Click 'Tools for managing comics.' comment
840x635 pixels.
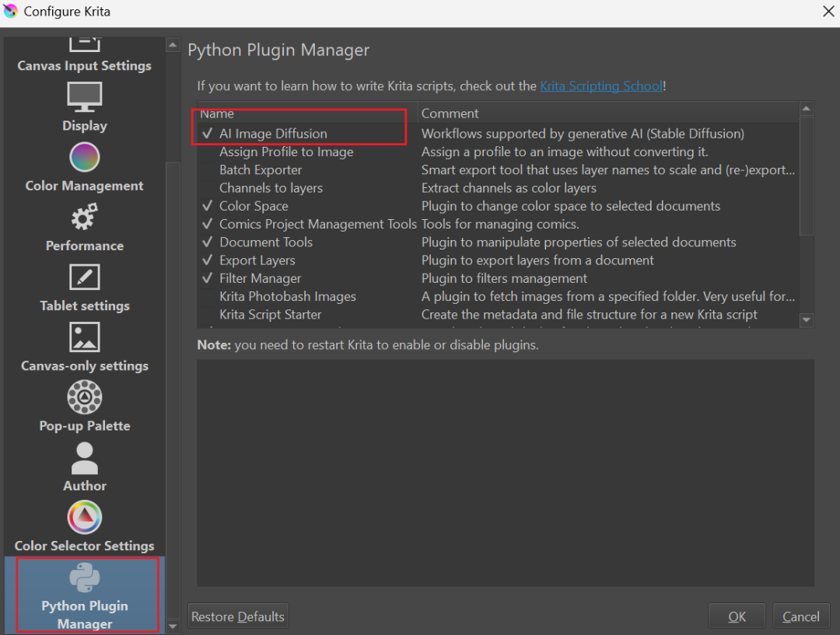[500, 224]
